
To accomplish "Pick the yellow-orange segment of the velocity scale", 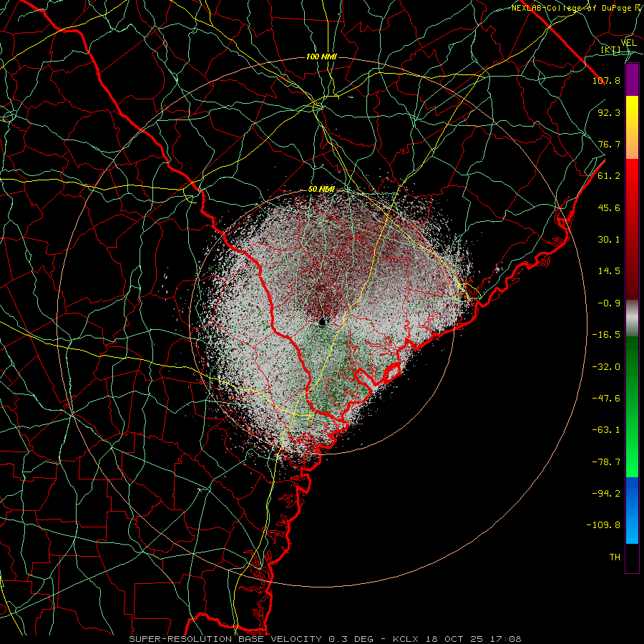I will pos(632,127).
